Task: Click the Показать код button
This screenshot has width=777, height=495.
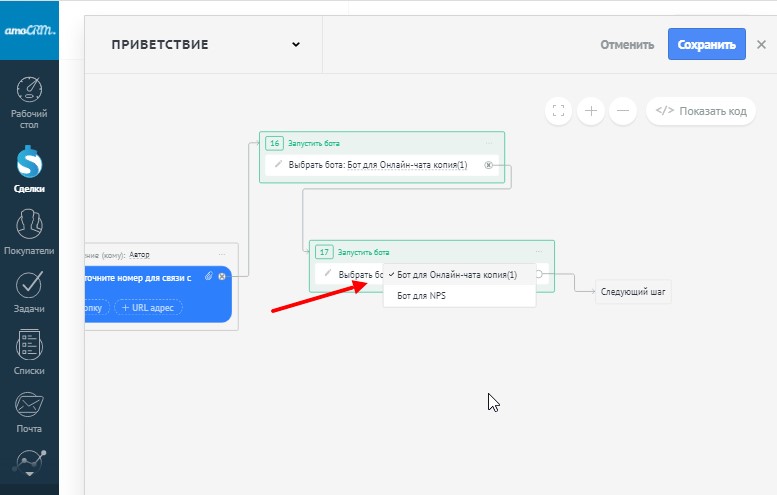Action: click(700, 111)
